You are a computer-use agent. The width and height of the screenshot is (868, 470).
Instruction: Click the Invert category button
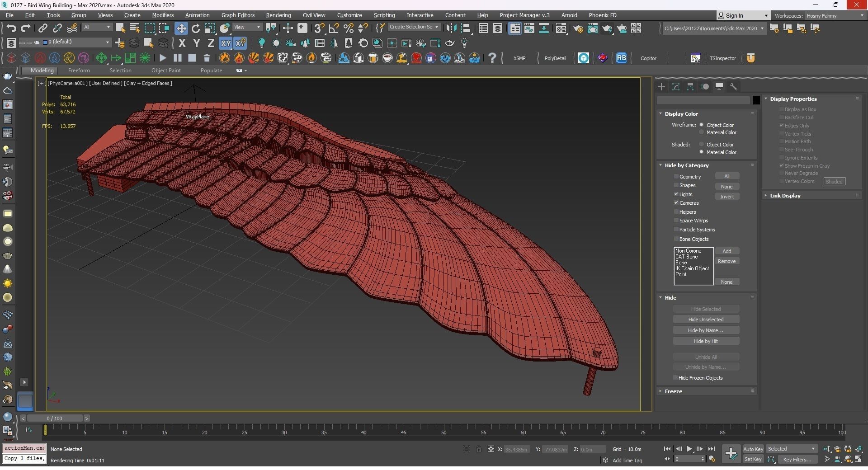(727, 197)
